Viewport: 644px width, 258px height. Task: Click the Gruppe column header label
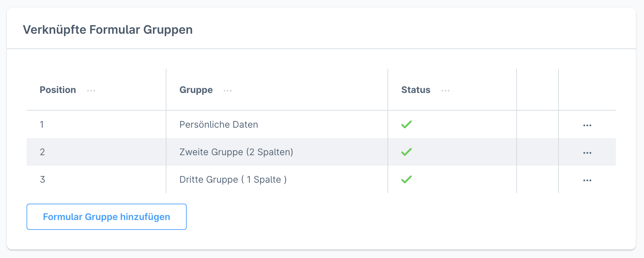point(196,90)
